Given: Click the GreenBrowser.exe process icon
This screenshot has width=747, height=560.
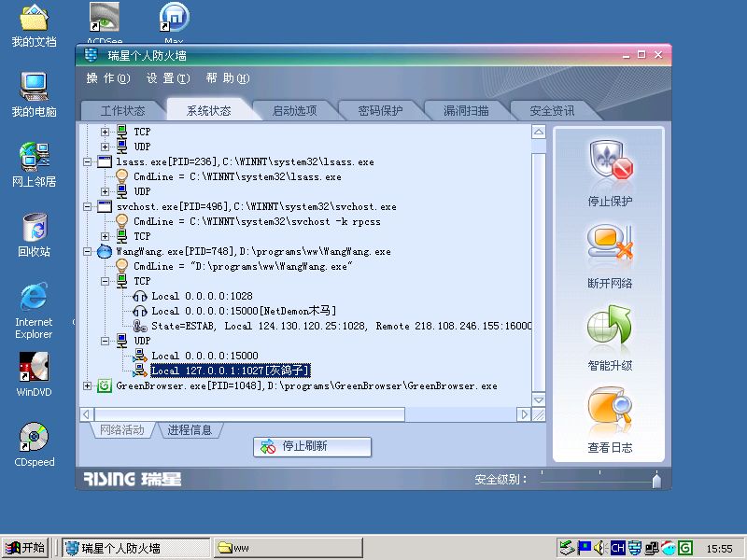Looking at the screenshot, I should (105, 385).
